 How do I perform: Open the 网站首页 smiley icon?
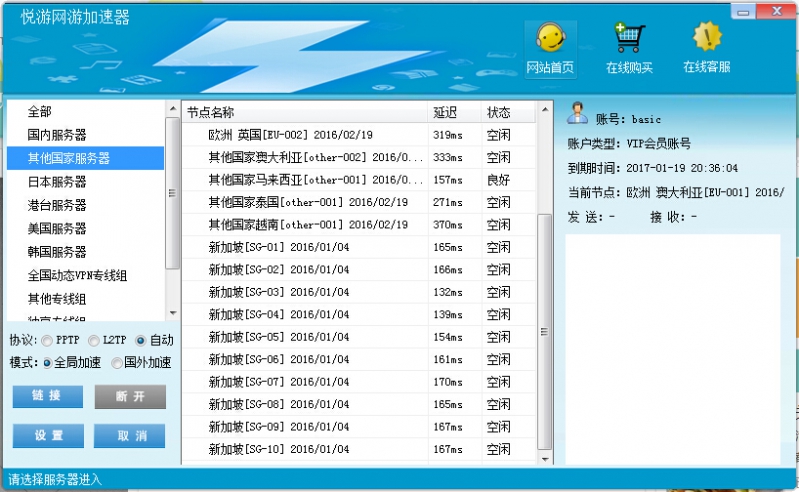point(550,49)
